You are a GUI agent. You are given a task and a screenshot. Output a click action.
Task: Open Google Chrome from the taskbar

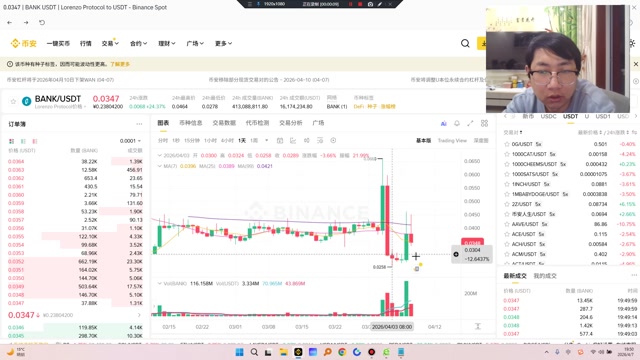tap(342, 352)
